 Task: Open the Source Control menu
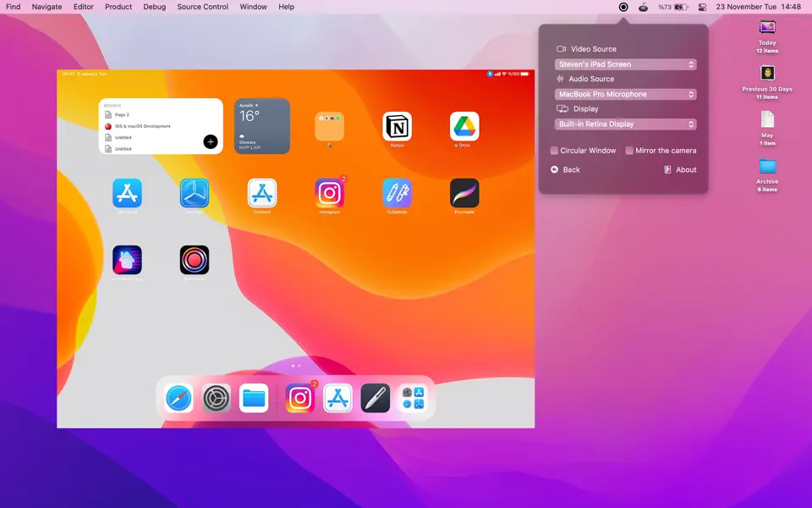(x=202, y=7)
